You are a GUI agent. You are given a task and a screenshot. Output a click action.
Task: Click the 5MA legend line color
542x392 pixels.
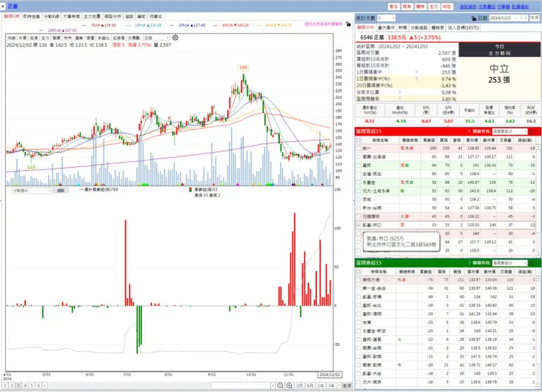tap(85, 25)
